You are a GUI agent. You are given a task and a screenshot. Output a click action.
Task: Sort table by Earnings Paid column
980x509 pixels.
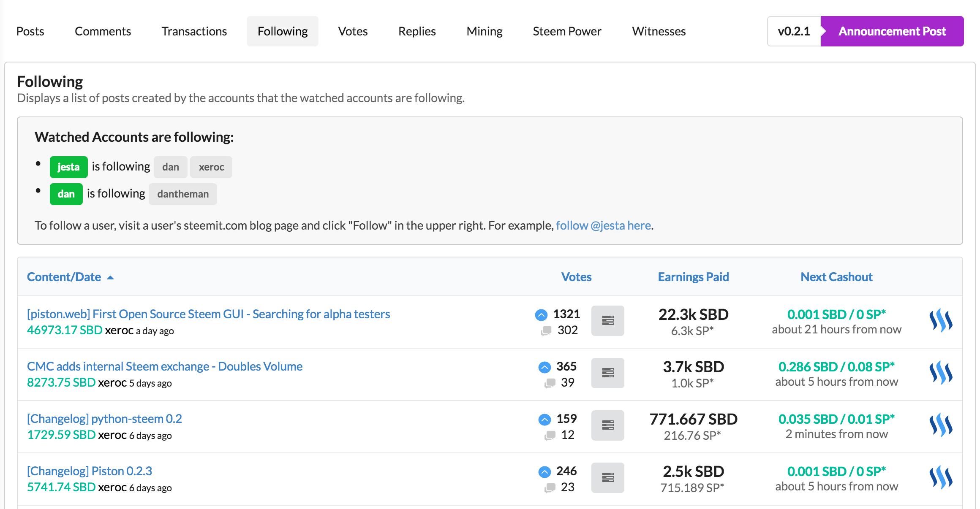point(693,277)
